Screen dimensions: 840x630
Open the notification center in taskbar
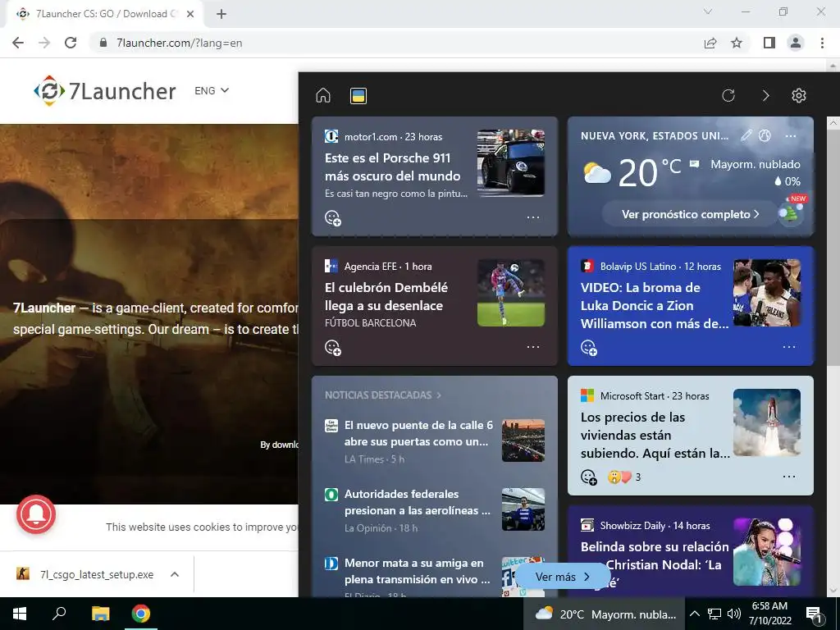click(815, 614)
